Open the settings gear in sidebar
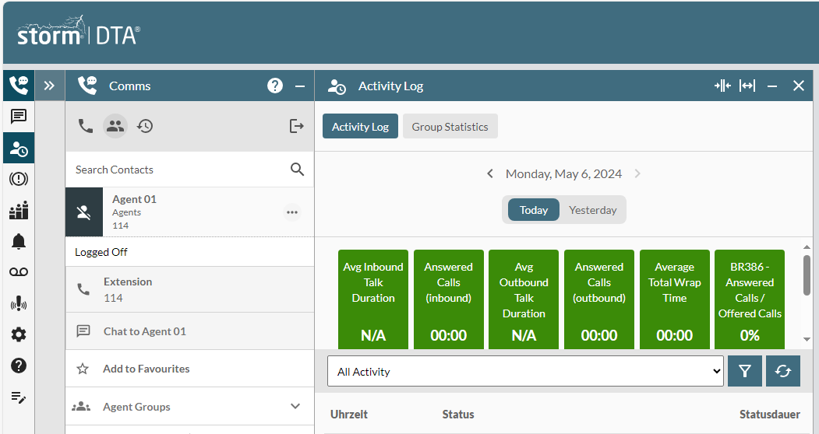This screenshot has height=434, width=819. 18,335
